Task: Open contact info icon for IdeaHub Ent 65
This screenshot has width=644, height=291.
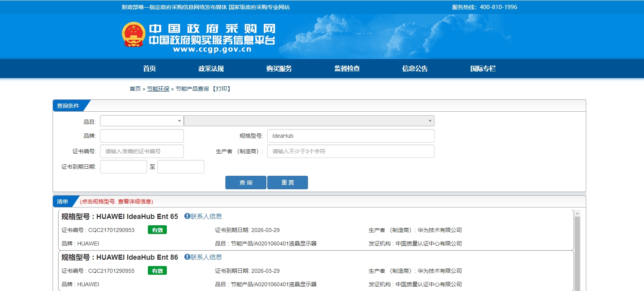Action: click(x=187, y=216)
